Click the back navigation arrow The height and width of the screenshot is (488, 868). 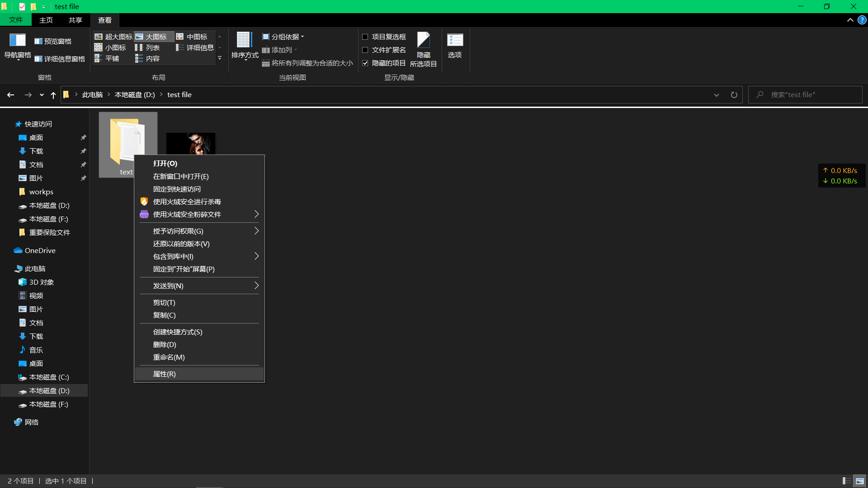click(11, 95)
